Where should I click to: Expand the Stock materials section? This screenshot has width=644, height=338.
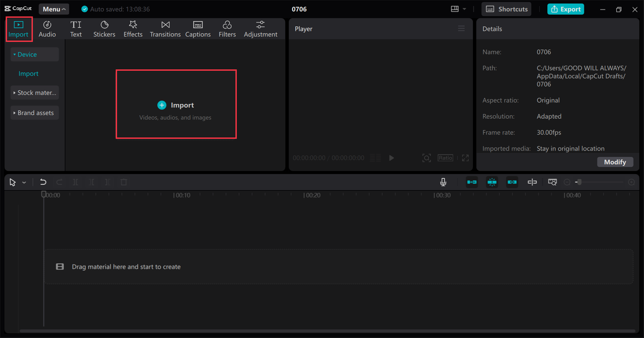pyautogui.click(x=35, y=93)
